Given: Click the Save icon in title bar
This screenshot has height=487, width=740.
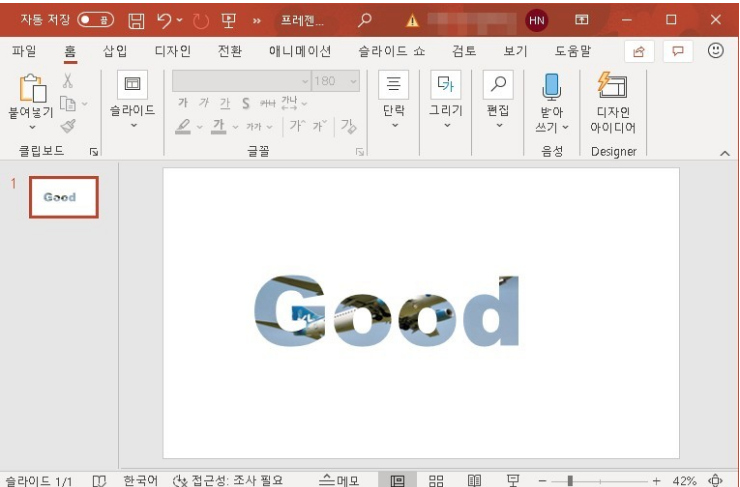Looking at the screenshot, I should 137,19.
